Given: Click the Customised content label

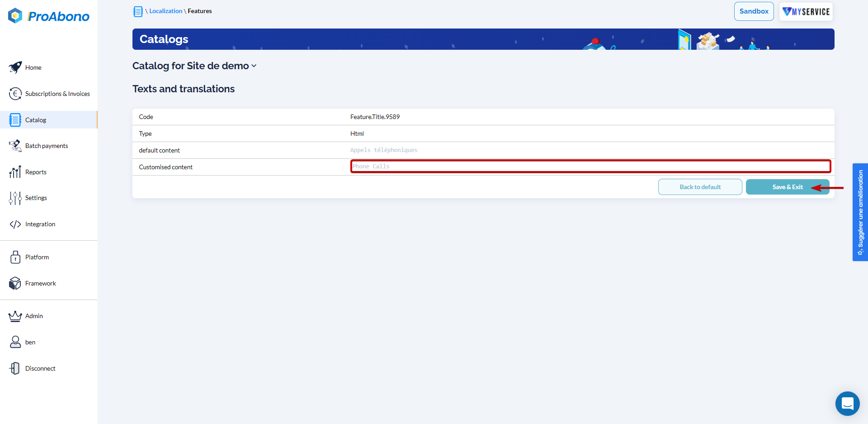Looking at the screenshot, I should click(x=166, y=167).
